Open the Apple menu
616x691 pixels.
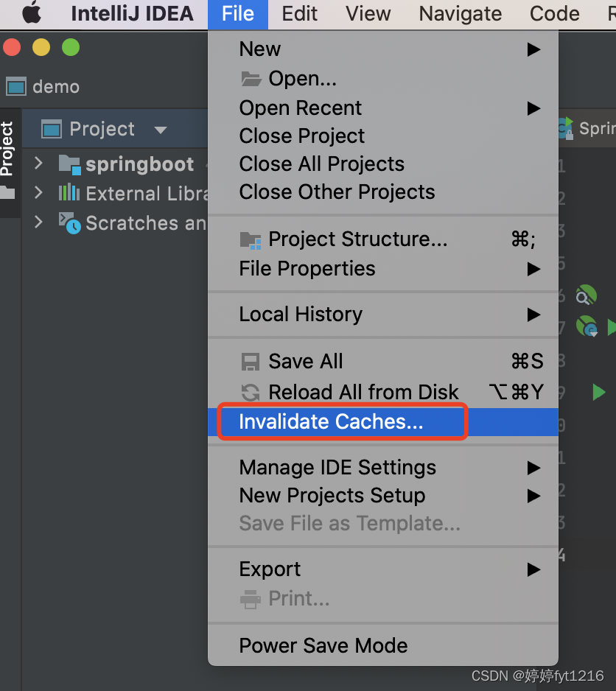(x=32, y=13)
